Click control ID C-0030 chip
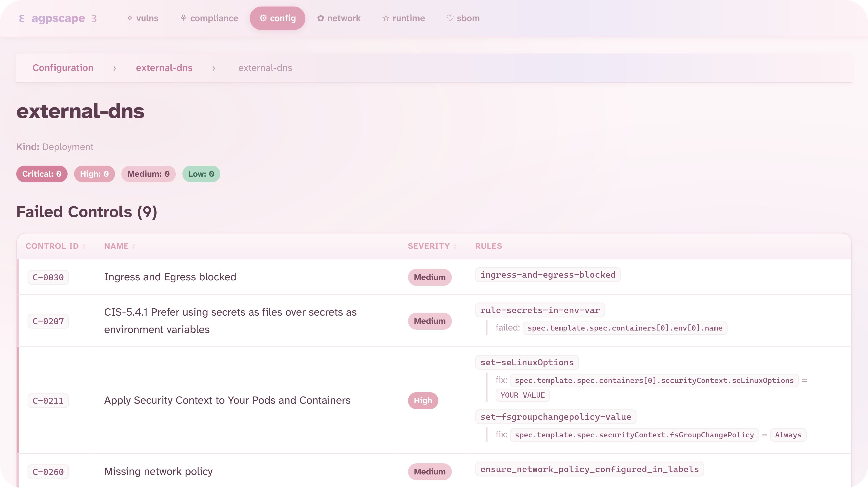The image size is (868, 488). (48, 277)
